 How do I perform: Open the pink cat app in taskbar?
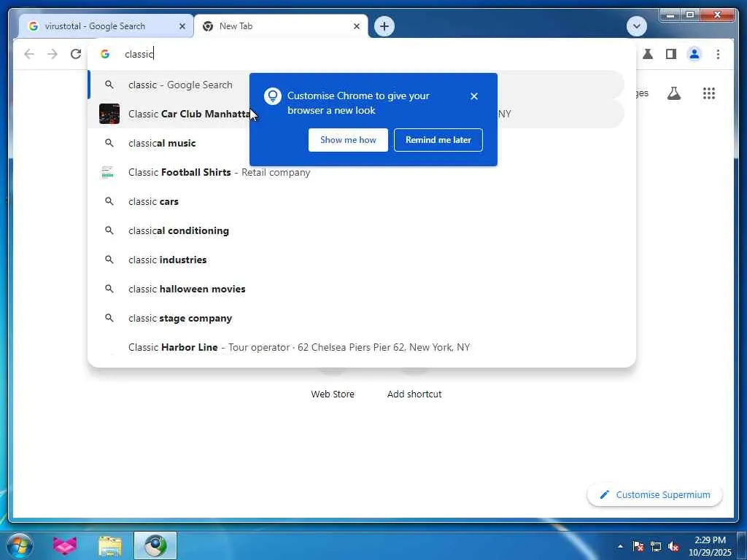65,545
